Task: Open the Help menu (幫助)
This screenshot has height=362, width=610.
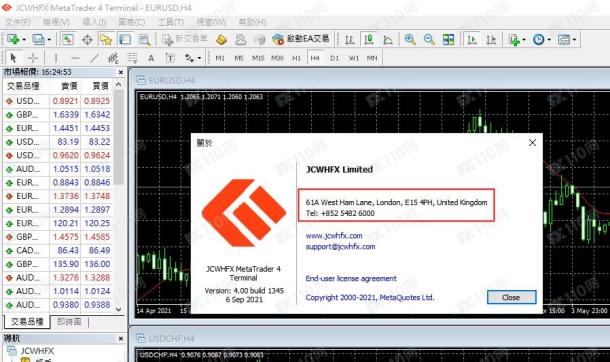Action: point(252,22)
